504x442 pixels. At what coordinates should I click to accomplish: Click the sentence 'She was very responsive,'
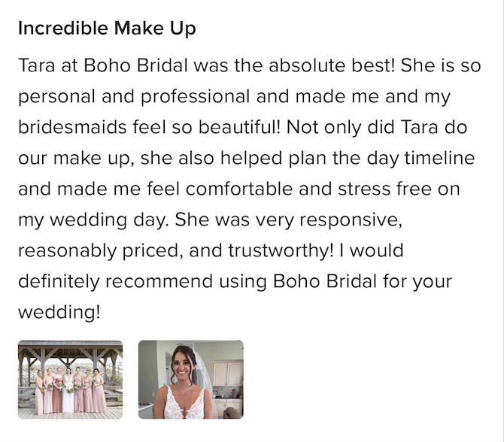pos(288,220)
